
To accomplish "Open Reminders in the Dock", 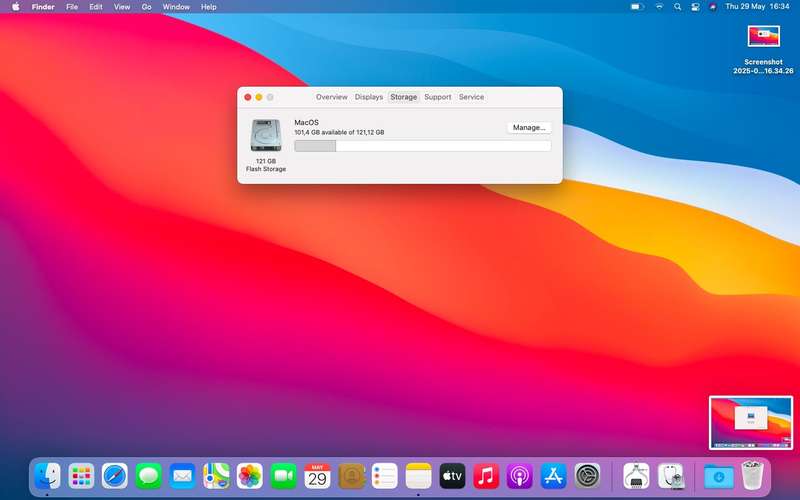I will (x=385, y=476).
